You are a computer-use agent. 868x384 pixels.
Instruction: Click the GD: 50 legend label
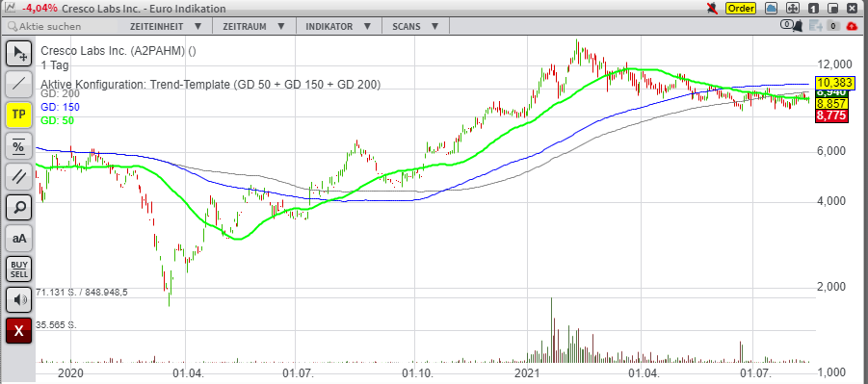click(x=58, y=120)
